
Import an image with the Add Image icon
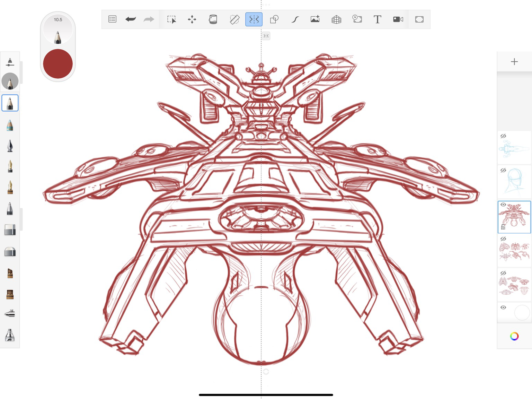315,19
